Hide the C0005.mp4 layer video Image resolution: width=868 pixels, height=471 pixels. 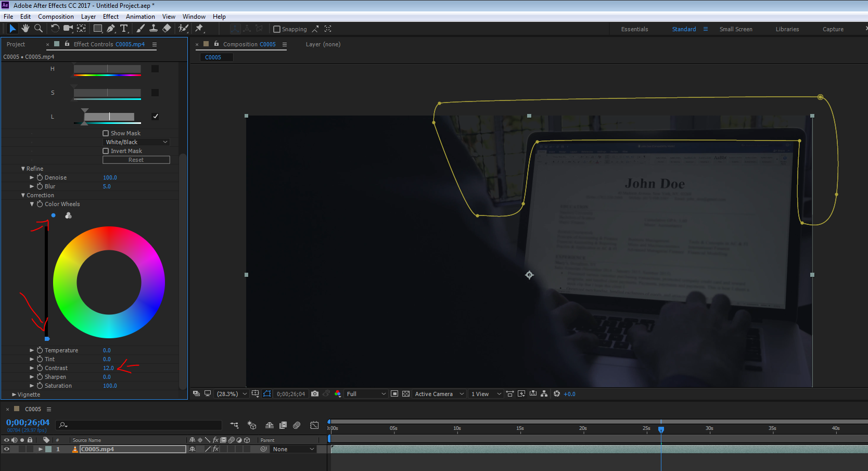click(x=7, y=449)
